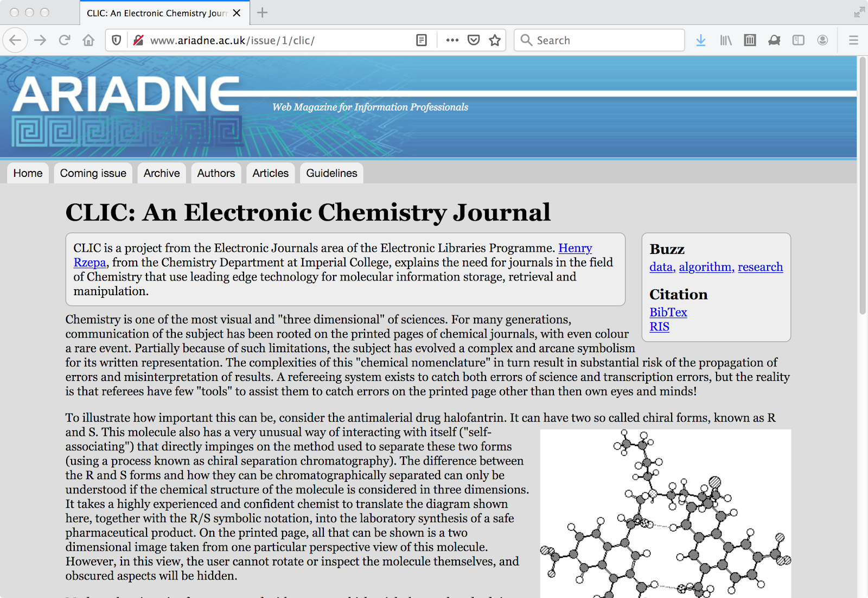Open the Coming issue tab
868x598 pixels.
point(93,173)
